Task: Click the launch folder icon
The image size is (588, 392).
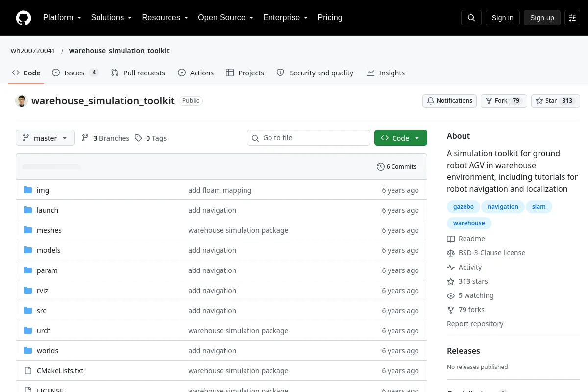Action: pos(28,210)
